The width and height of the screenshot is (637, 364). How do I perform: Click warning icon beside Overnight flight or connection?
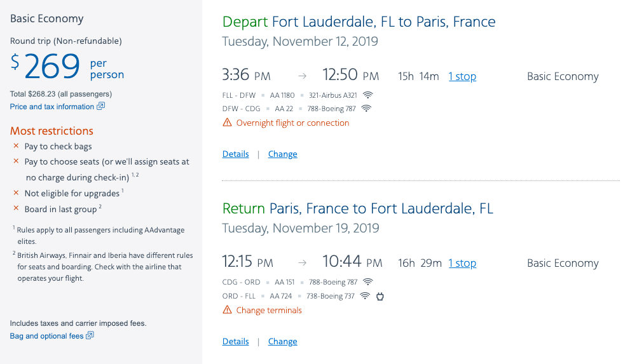pyautogui.click(x=227, y=123)
